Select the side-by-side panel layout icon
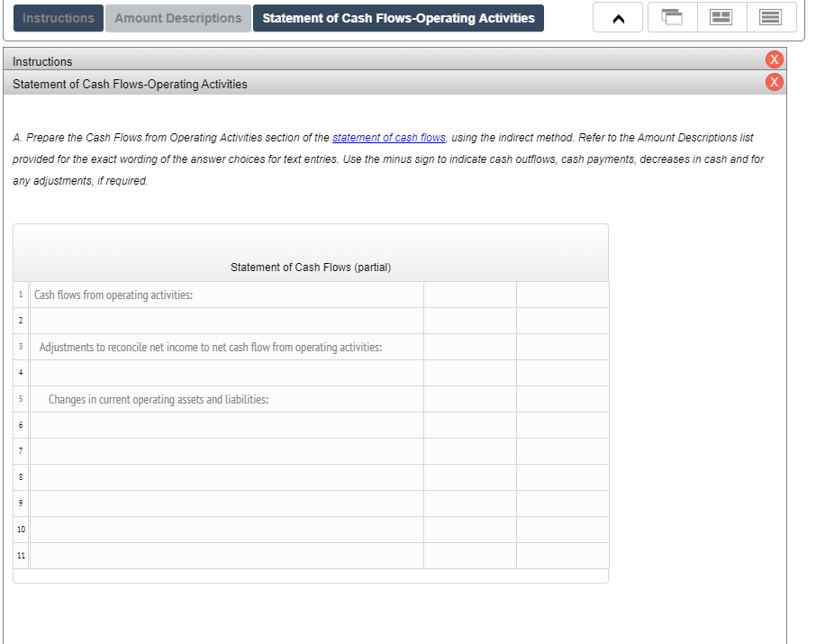Viewport: 816px width, 644px height. coord(721,17)
